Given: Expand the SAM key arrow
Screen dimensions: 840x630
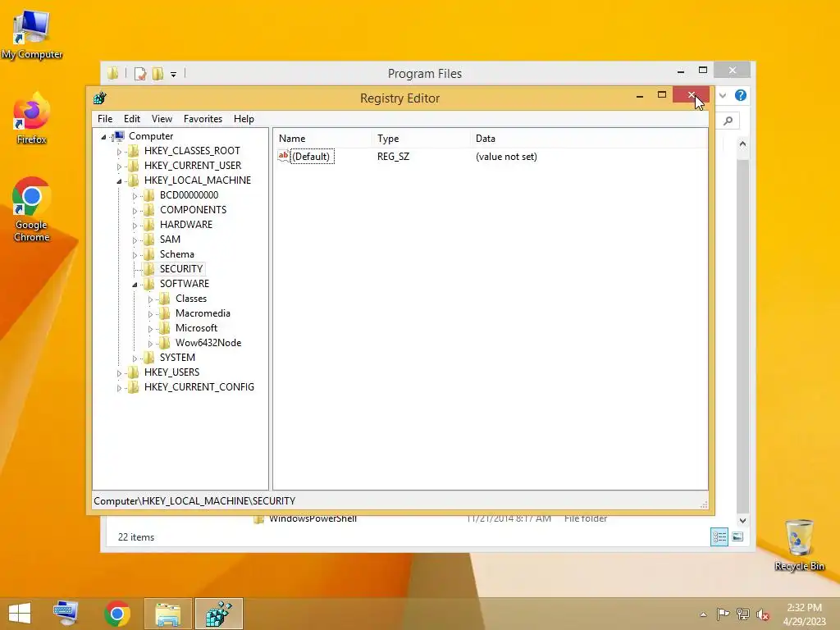Looking at the screenshot, I should (135, 240).
